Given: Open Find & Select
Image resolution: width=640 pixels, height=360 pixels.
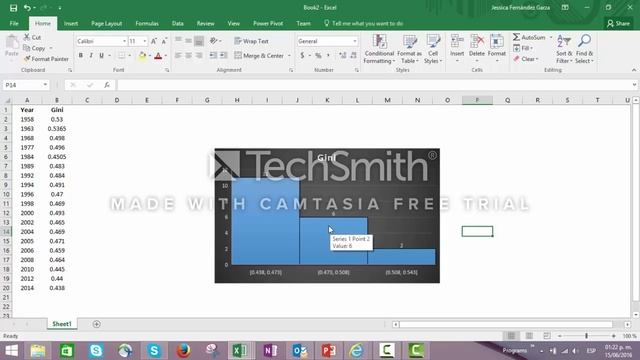Looking at the screenshot, I should coord(584,49).
